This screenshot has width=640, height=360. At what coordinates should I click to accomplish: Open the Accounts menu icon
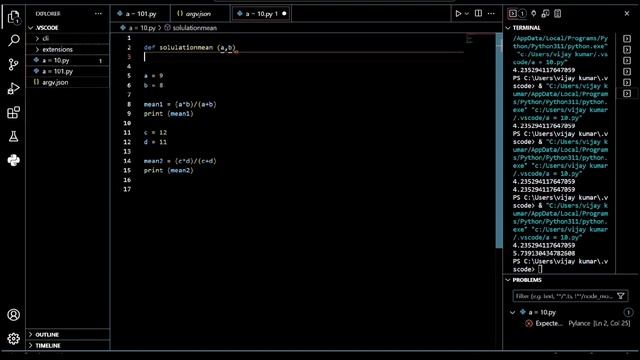click(x=13, y=315)
